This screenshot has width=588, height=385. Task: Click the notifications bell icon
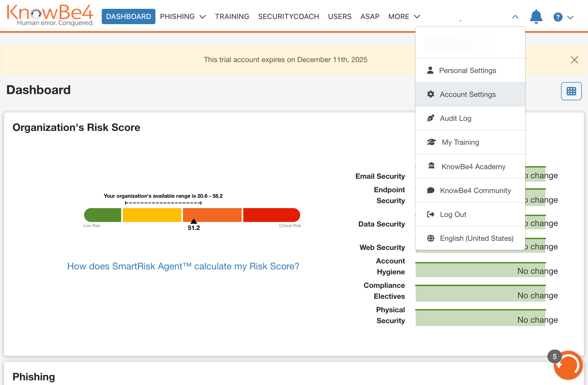pyautogui.click(x=536, y=17)
